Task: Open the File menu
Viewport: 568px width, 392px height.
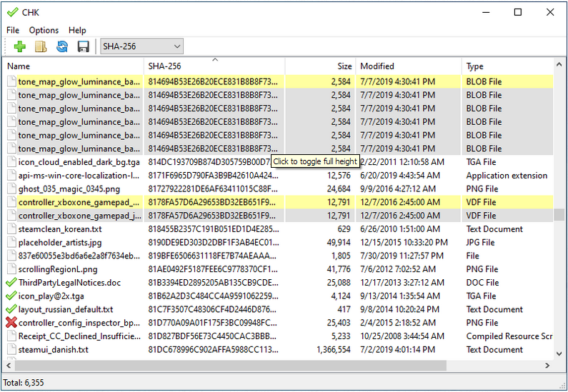Action: pyautogui.click(x=13, y=30)
